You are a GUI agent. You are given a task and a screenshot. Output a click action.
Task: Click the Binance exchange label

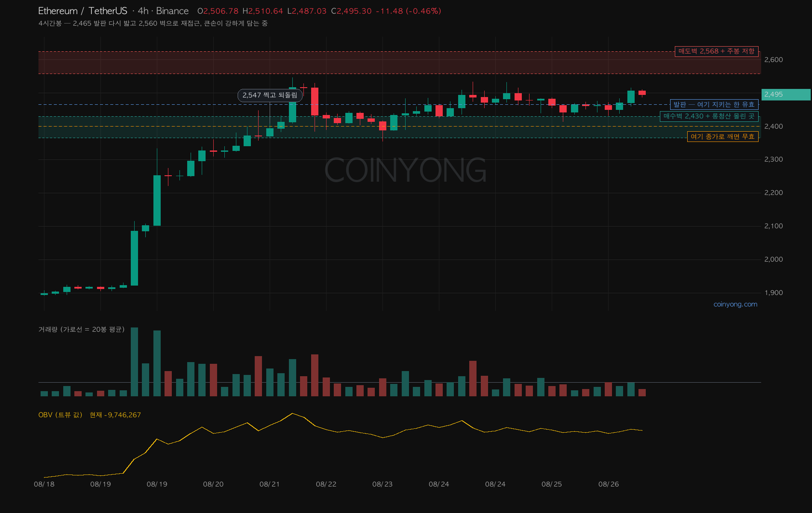(172, 11)
